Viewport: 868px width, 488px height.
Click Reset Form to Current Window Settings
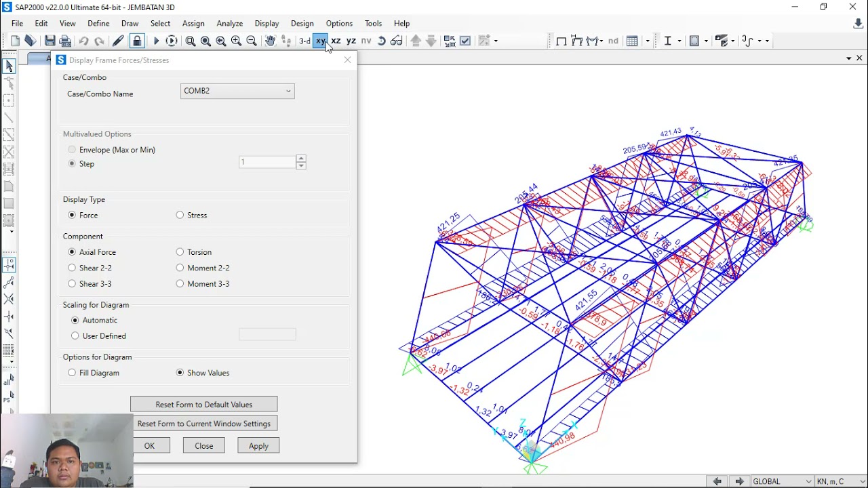pos(203,424)
